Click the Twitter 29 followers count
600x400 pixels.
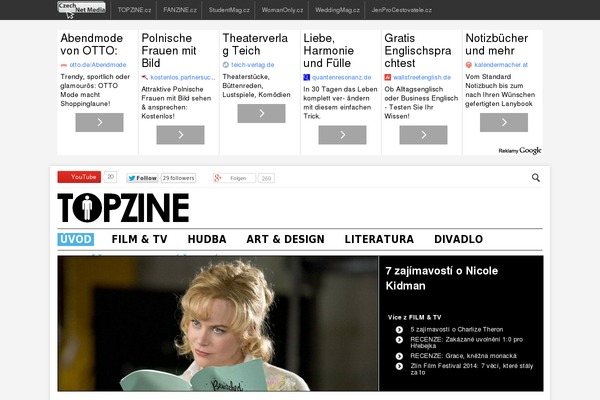click(x=178, y=178)
